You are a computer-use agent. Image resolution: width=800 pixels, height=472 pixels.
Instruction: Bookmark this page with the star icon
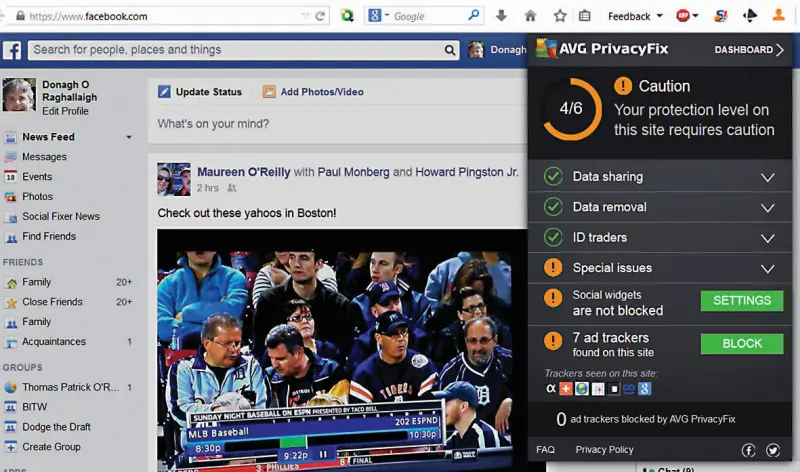point(560,16)
